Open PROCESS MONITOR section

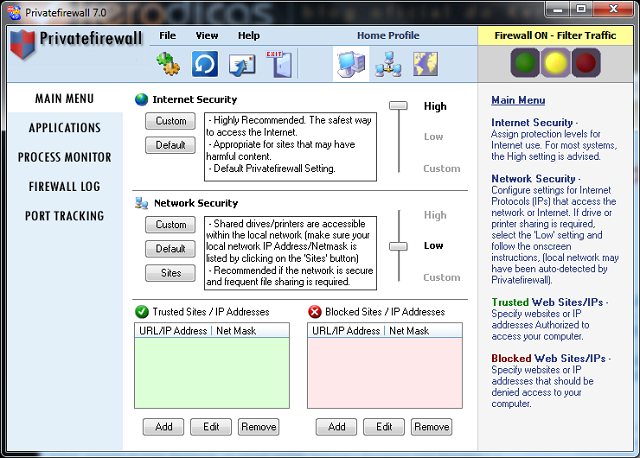tap(64, 157)
